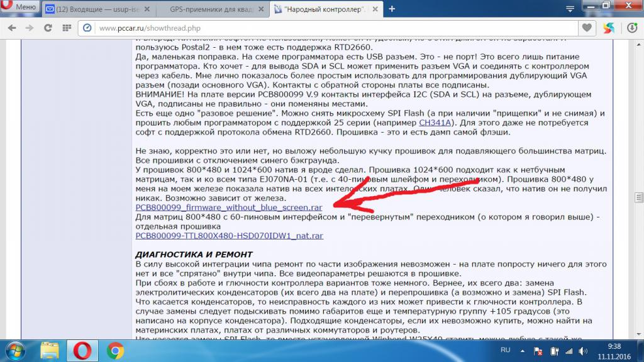Go forward to the next page
This screenshot has width=644, height=362.
point(30,28)
